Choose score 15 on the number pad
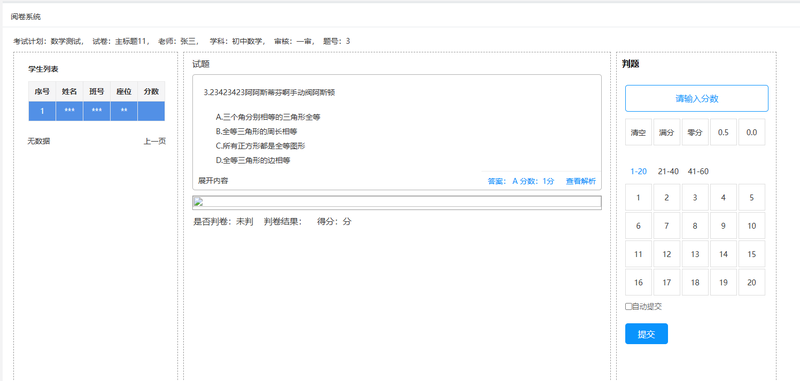This screenshot has width=800, height=381. (752, 254)
